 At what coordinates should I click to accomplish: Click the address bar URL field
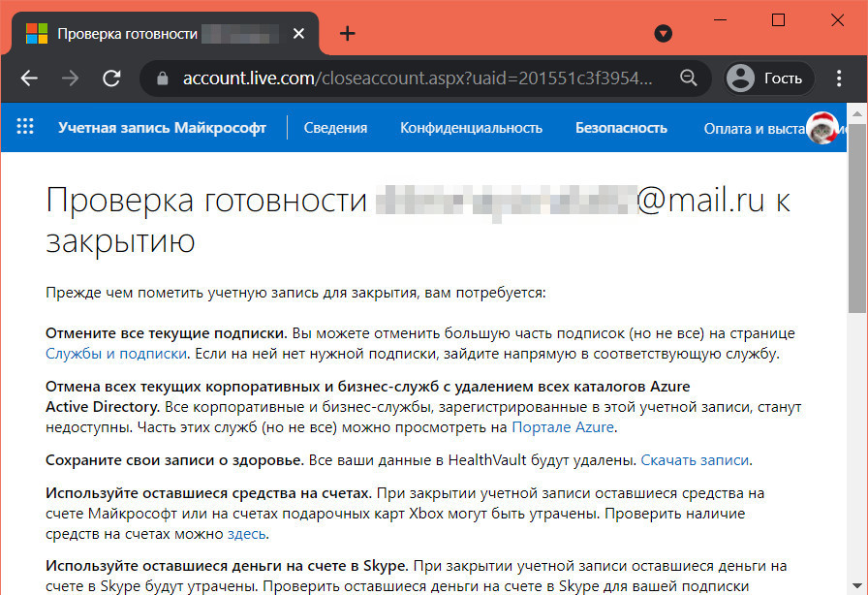click(x=417, y=78)
